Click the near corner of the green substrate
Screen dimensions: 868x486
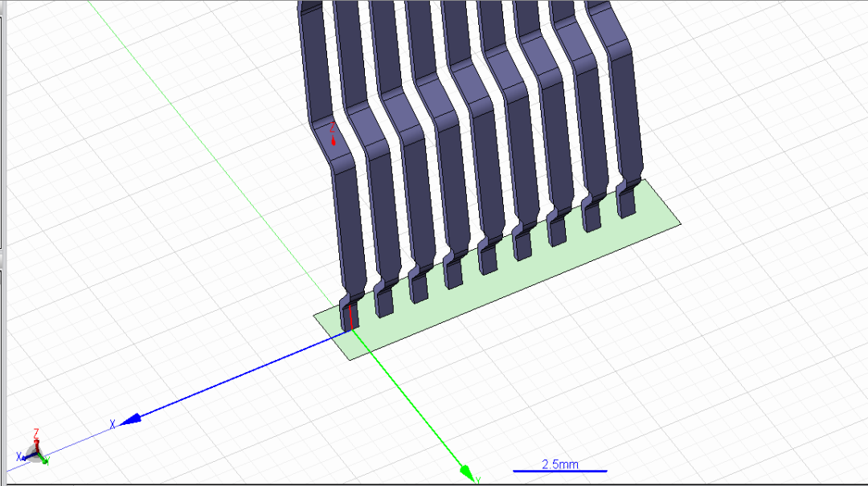(350, 359)
